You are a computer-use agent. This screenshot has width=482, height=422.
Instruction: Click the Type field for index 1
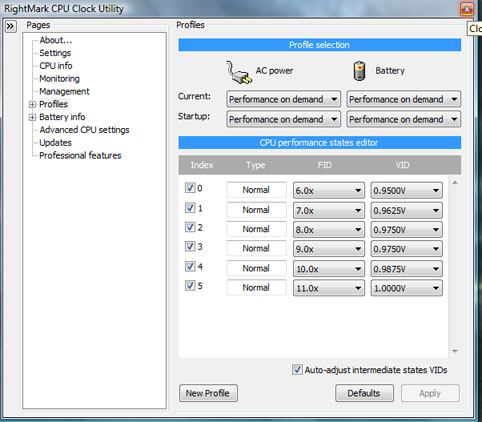256,210
